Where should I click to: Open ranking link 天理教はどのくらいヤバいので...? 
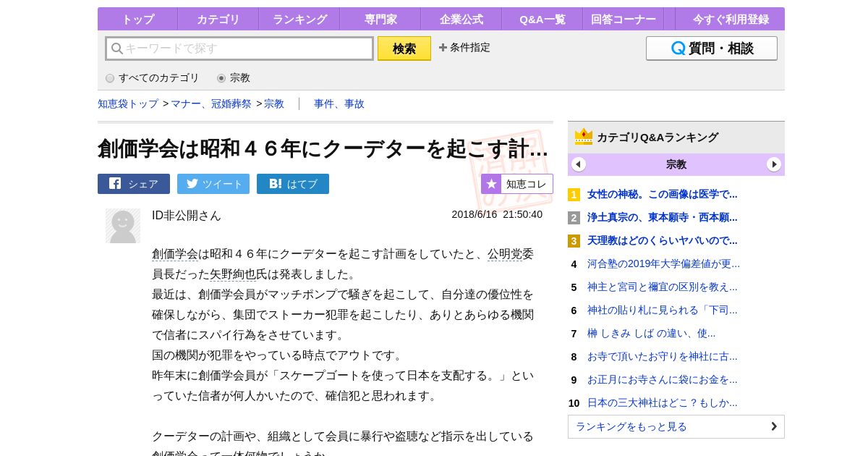663,240
